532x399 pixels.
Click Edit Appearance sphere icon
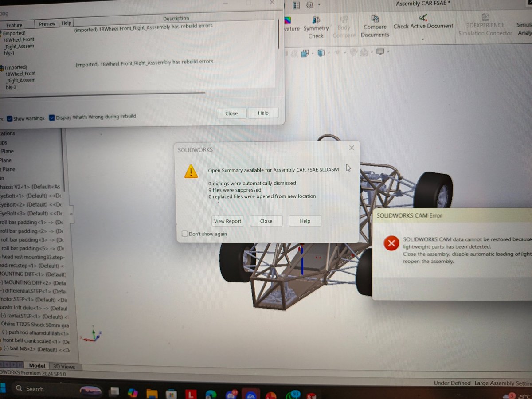pyautogui.click(x=354, y=52)
